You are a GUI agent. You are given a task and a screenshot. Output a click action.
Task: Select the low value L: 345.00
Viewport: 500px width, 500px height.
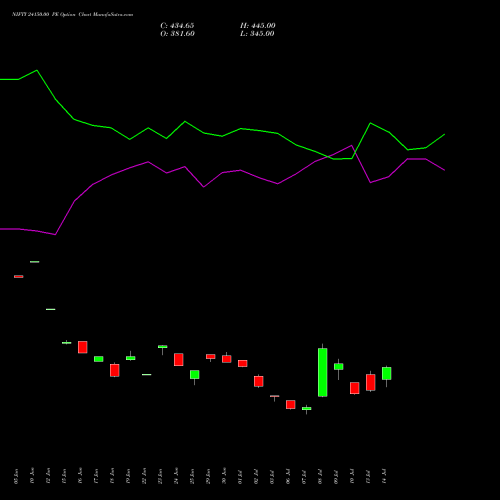(257, 34)
